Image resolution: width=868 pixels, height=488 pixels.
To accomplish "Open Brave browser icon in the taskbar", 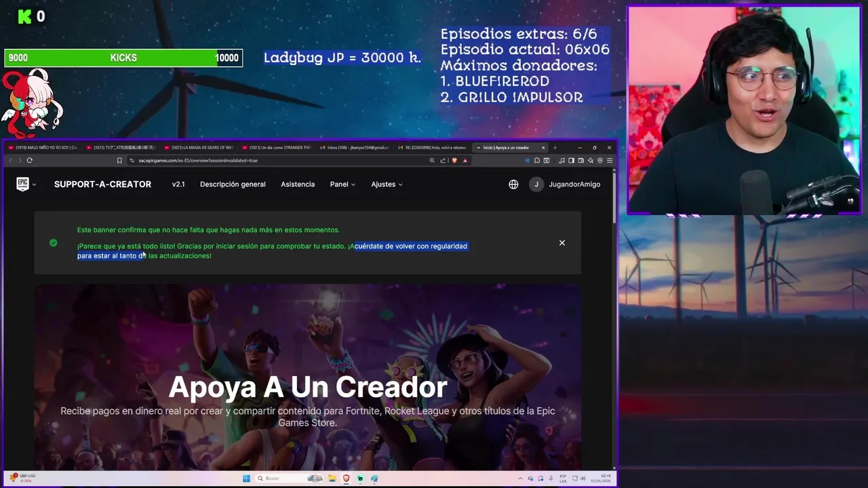I will click(347, 479).
